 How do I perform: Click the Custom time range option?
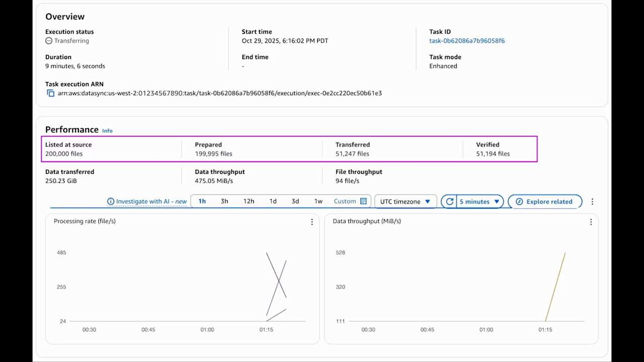click(345, 202)
